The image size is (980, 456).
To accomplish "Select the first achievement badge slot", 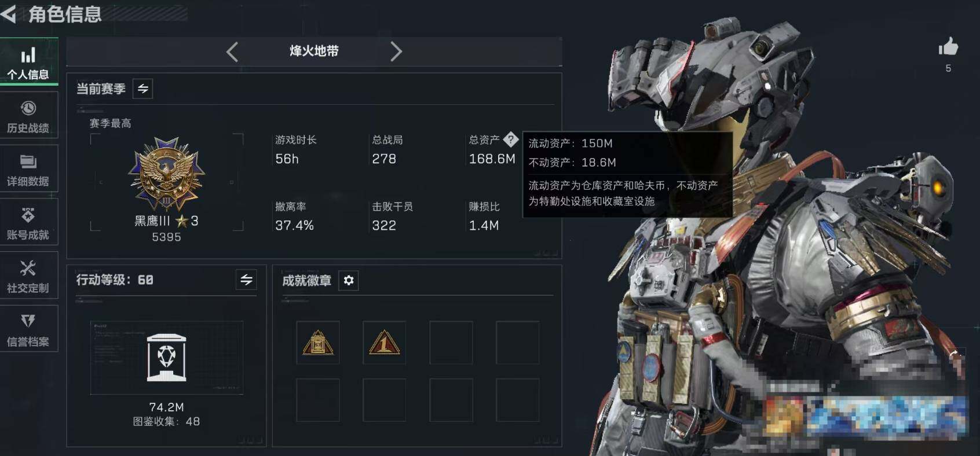I will [x=318, y=343].
